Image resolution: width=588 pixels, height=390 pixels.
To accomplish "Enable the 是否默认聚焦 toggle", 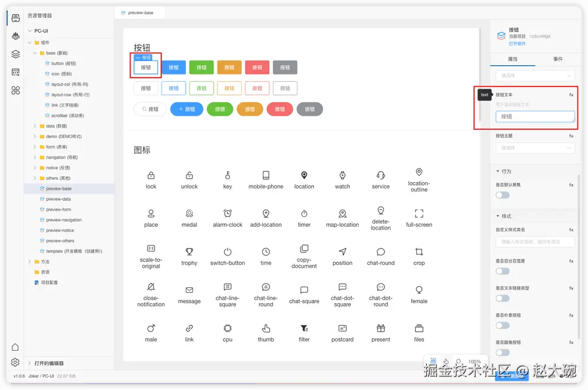I will [503, 196].
